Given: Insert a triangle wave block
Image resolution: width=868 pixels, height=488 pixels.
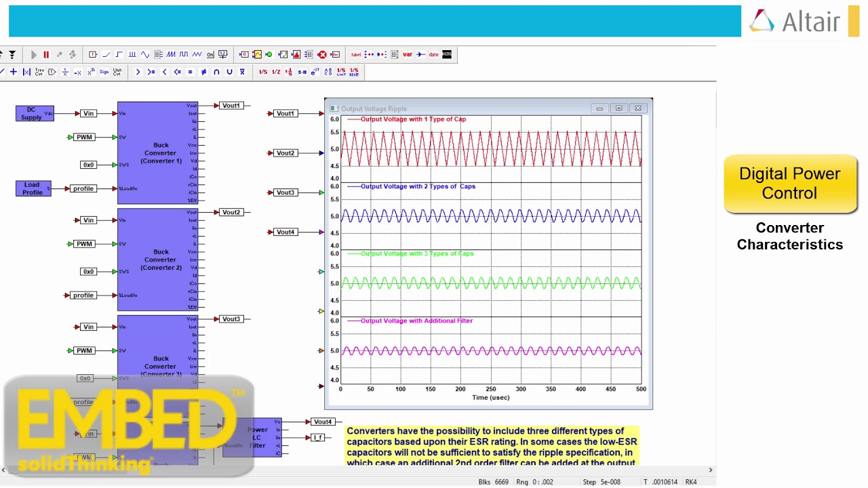Looking at the screenshot, I should (x=197, y=54).
